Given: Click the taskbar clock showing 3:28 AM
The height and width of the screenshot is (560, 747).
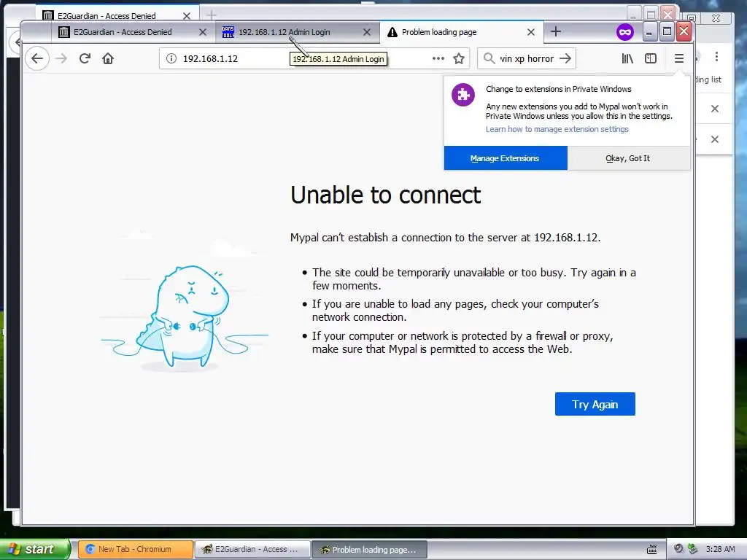Looking at the screenshot, I should click(x=720, y=549).
